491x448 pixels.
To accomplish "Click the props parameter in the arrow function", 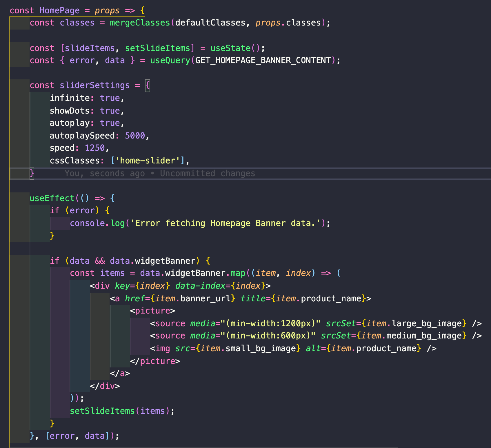I will (x=107, y=10).
